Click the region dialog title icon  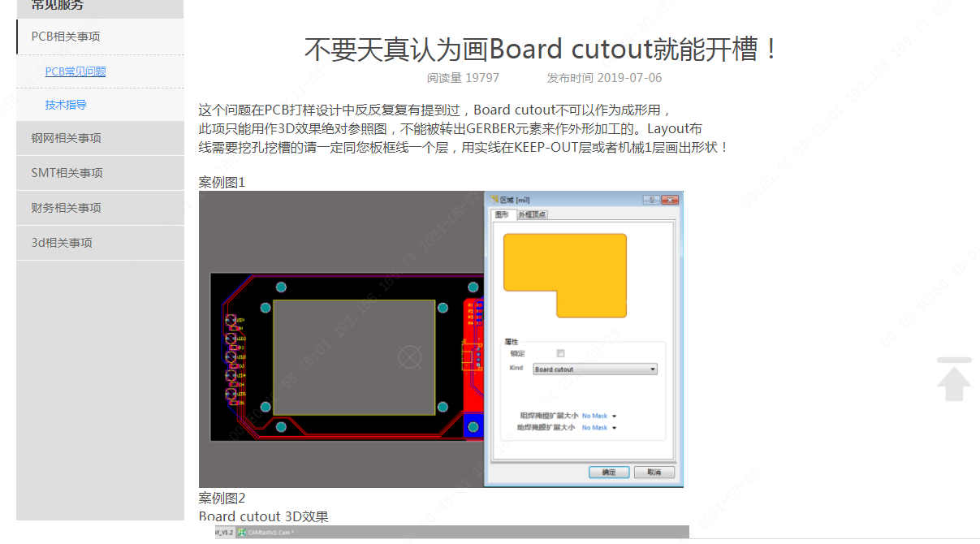coord(492,200)
